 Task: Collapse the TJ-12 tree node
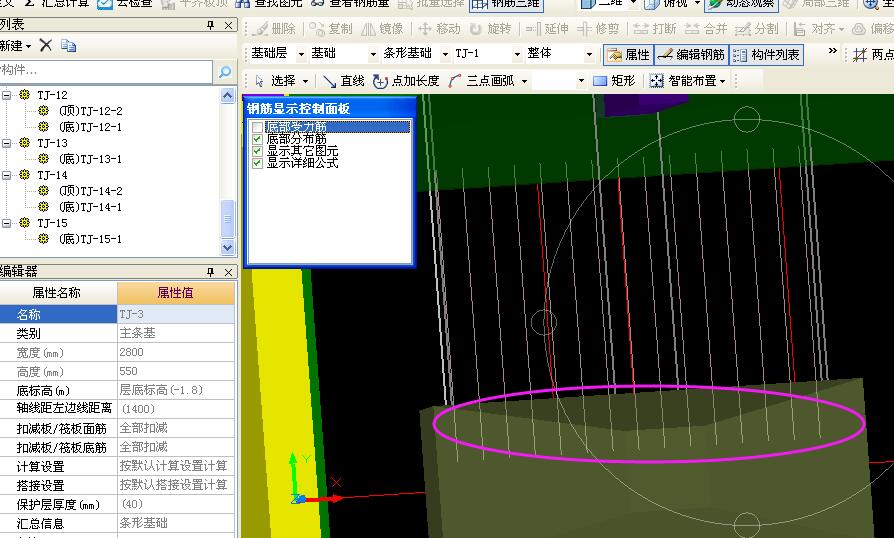[x=6, y=95]
